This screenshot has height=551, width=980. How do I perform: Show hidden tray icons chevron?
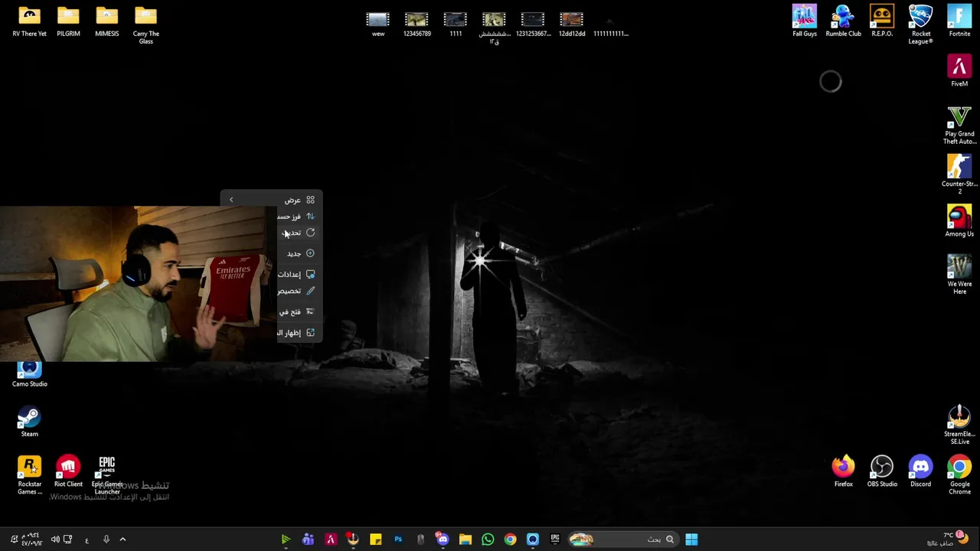(x=122, y=540)
